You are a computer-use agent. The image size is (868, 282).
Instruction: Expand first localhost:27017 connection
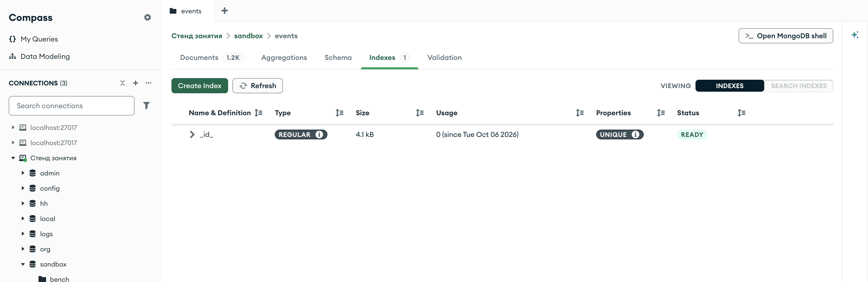[13, 127]
